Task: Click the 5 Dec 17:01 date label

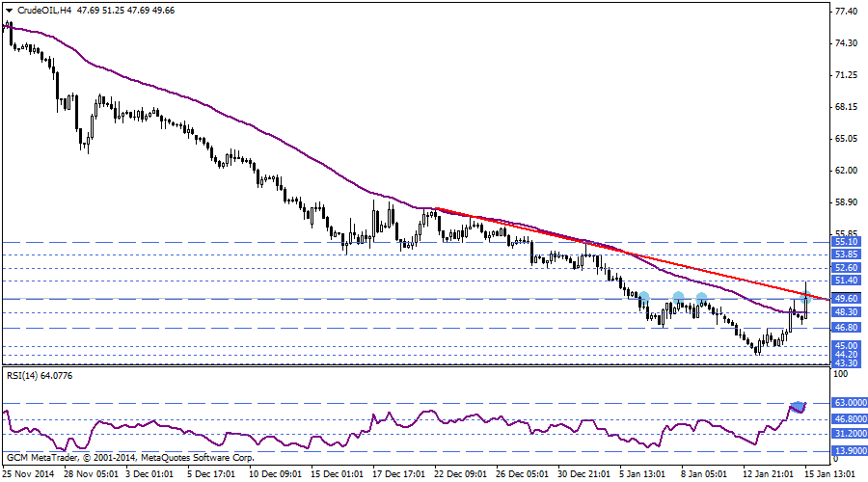Action: [x=211, y=474]
